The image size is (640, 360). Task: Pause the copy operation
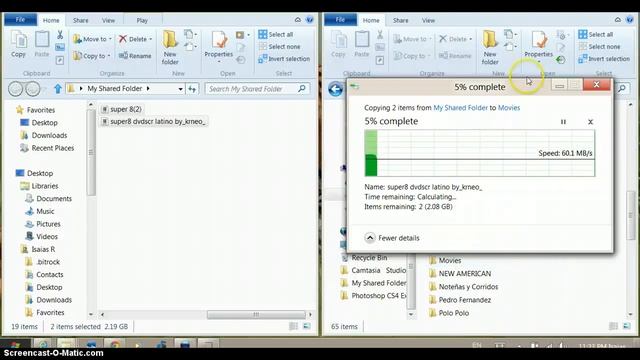click(563, 122)
